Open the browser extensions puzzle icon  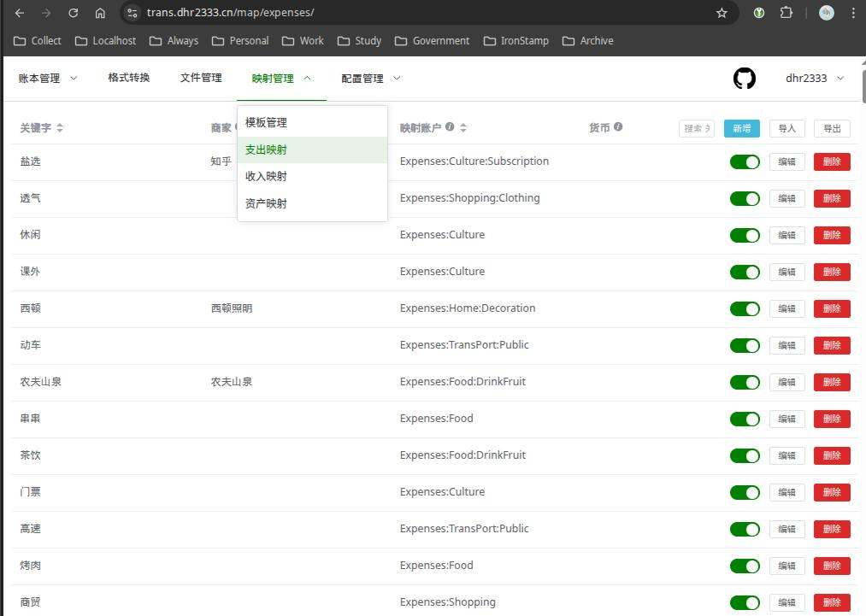[786, 13]
